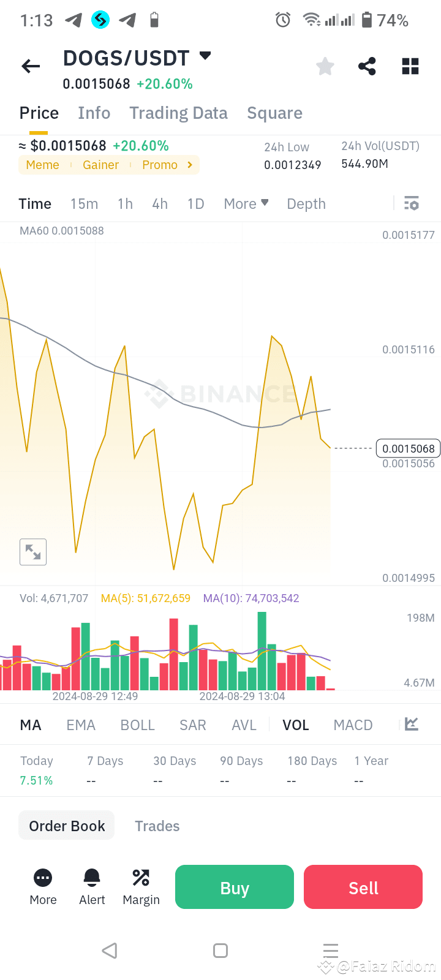Select the 15m timeframe
The image size is (441, 980).
[x=85, y=203]
